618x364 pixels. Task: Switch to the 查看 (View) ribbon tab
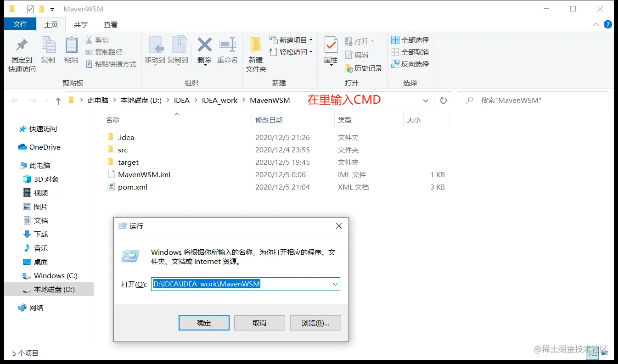point(110,24)
